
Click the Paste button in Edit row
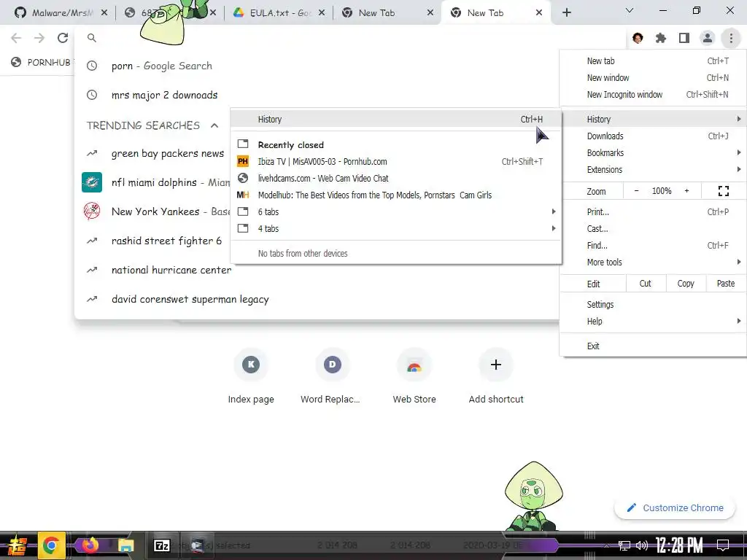[x=726, y=284]
